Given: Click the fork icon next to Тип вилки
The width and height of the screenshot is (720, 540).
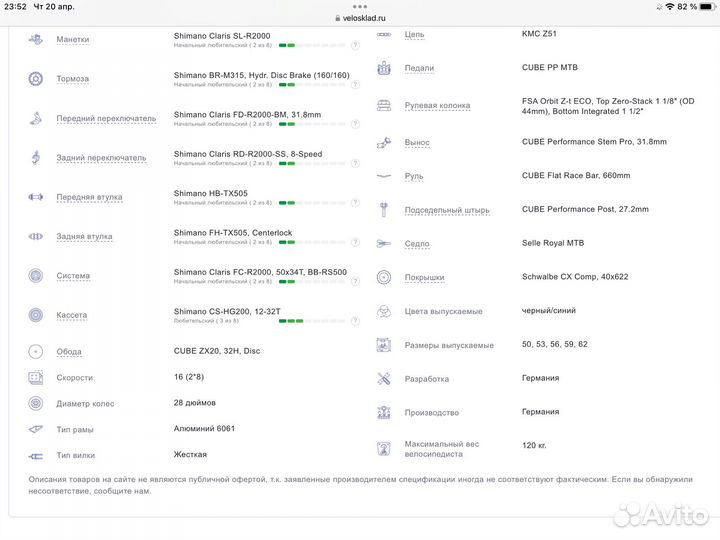Looking at the screenshot, I should [36, 456].
